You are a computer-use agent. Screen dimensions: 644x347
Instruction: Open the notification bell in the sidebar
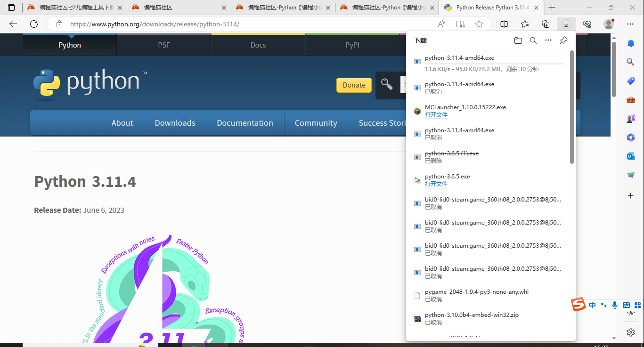pos(631,44)
